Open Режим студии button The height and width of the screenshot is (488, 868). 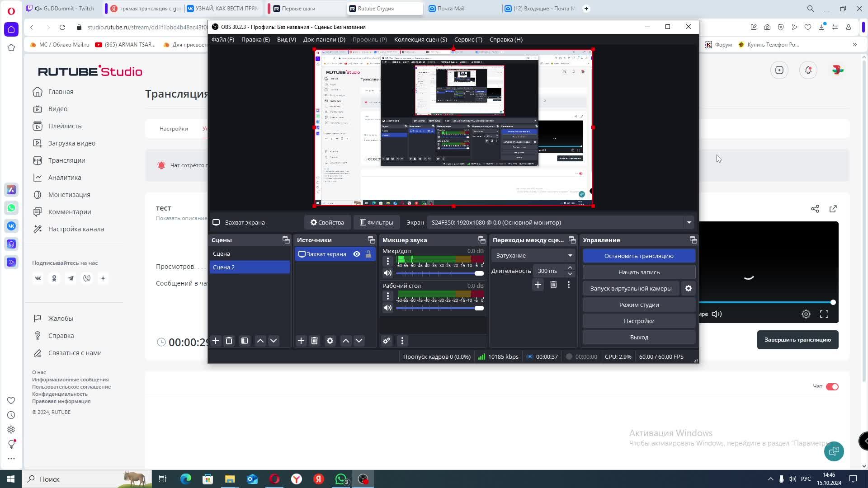pyautogui.click(x=639, y=305)
